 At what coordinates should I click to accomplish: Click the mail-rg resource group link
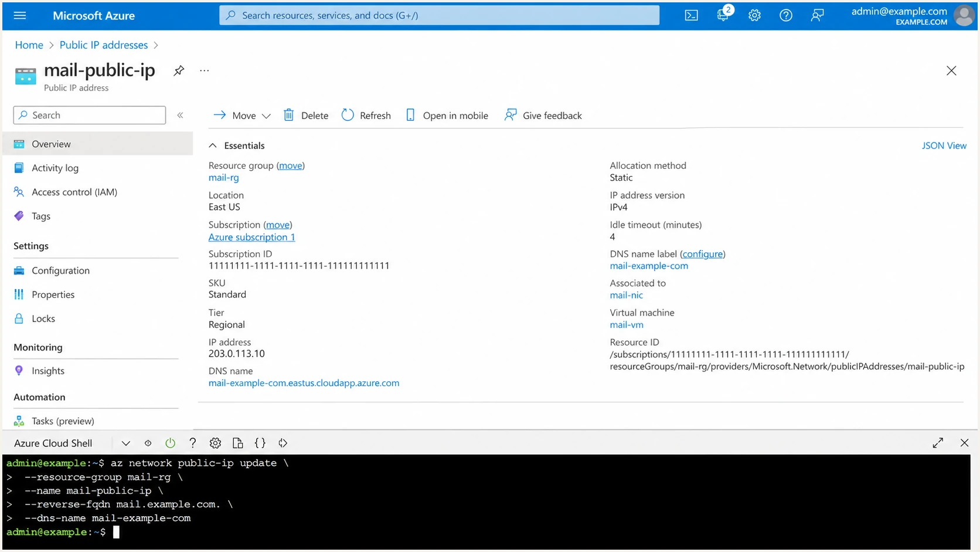tap(223, 178)
